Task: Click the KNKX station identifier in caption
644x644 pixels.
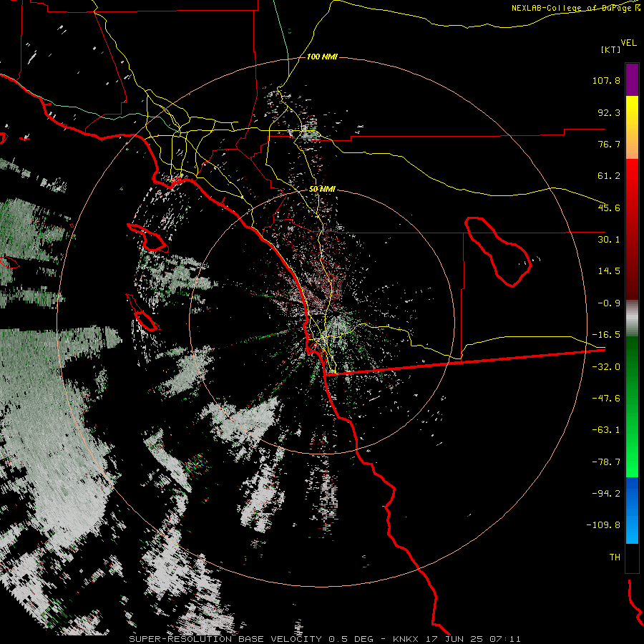Action: tap(406, 639)
